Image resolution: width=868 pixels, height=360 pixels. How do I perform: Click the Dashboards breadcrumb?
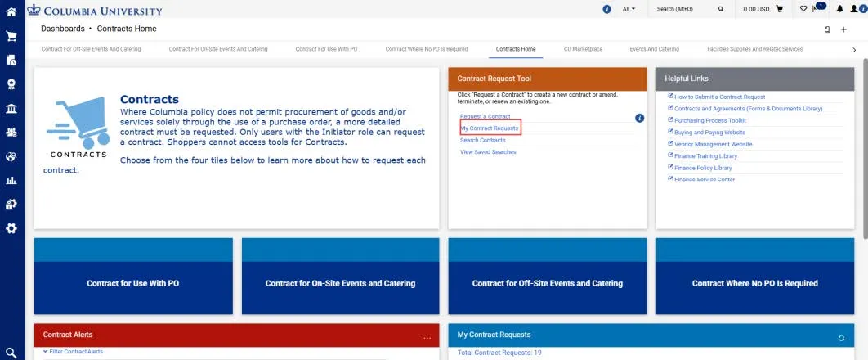point(63,29)
